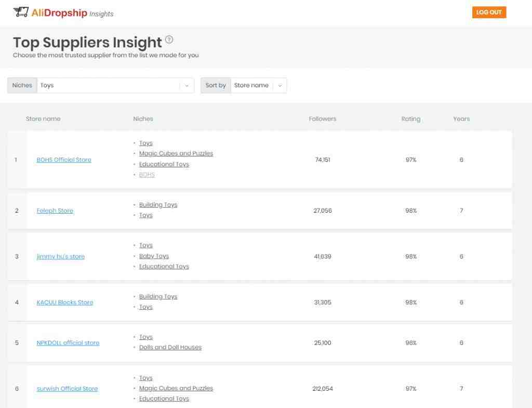Click the Niches column header
The image size is (532, 408).
pyautogui.click(x=143, y=119)
